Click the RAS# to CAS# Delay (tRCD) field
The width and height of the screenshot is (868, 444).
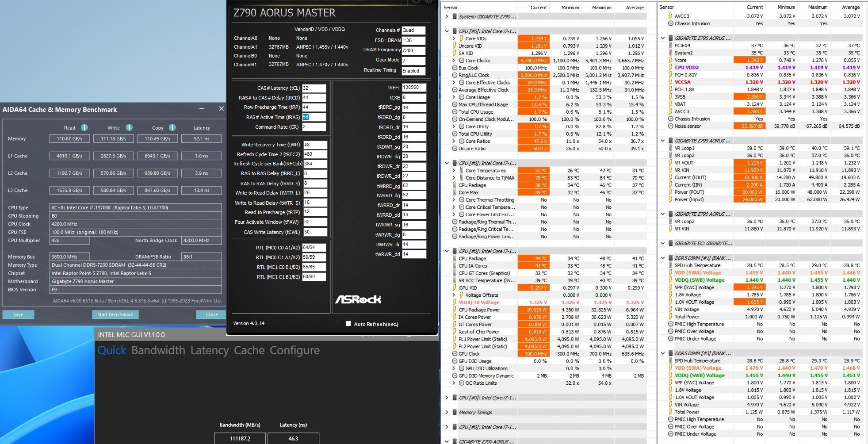pyautogui.click(x=314, y=98)
